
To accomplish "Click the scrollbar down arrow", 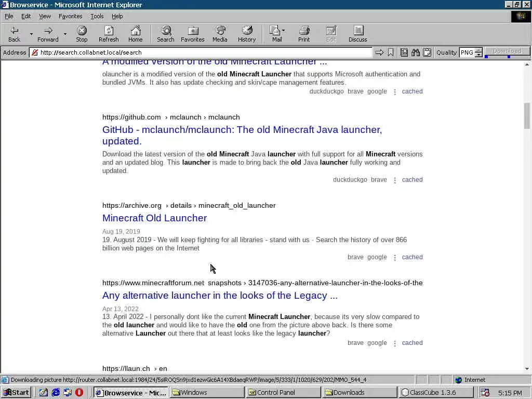I will (527, 369).
